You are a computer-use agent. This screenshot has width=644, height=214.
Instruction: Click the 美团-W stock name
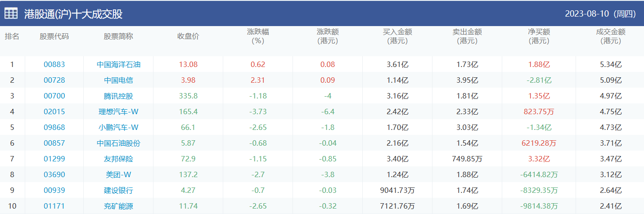click(x=118, y=174)
